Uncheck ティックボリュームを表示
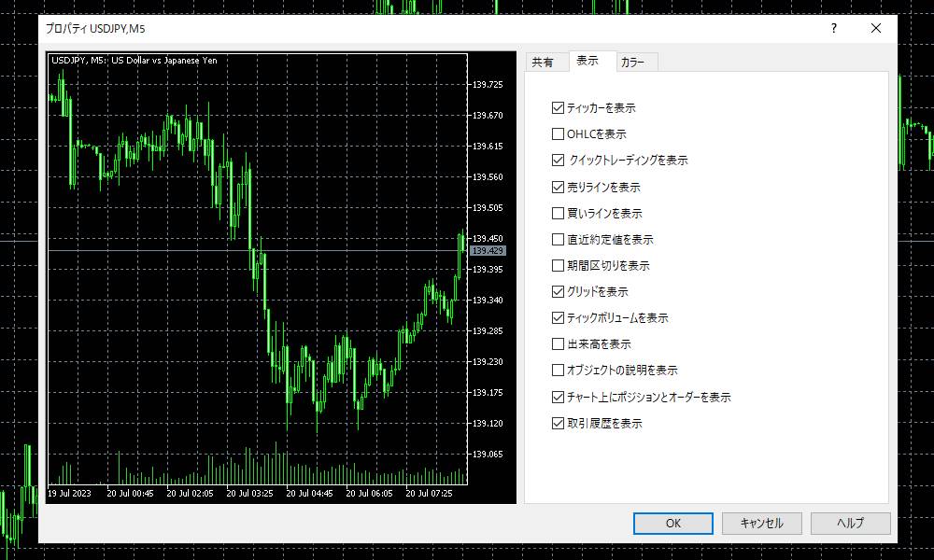 [559, 318]
